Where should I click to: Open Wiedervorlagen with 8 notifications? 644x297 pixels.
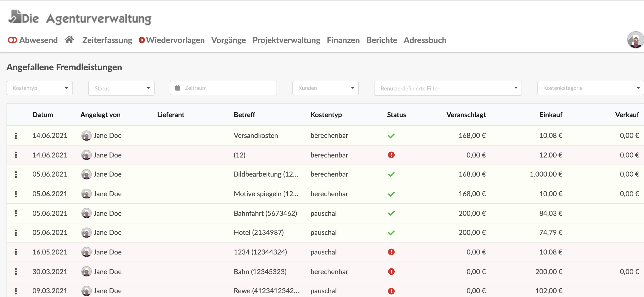[x=172, y=40]
